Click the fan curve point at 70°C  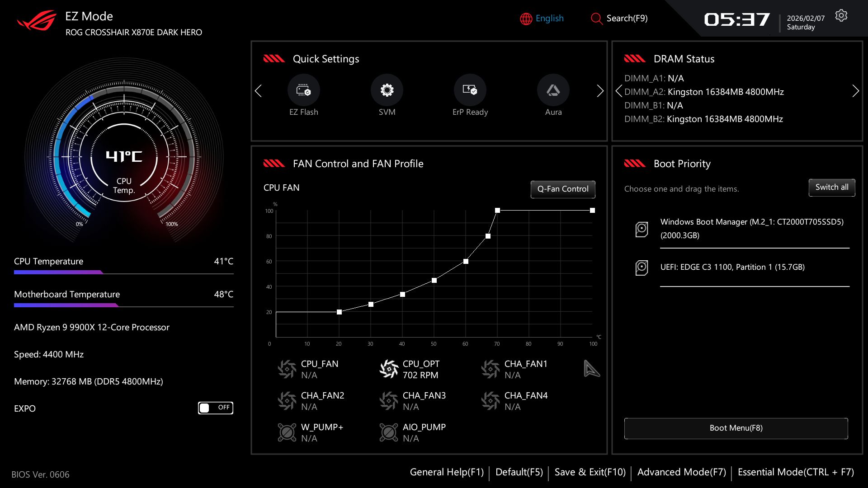pyautogui.click(x=497, y=211)
